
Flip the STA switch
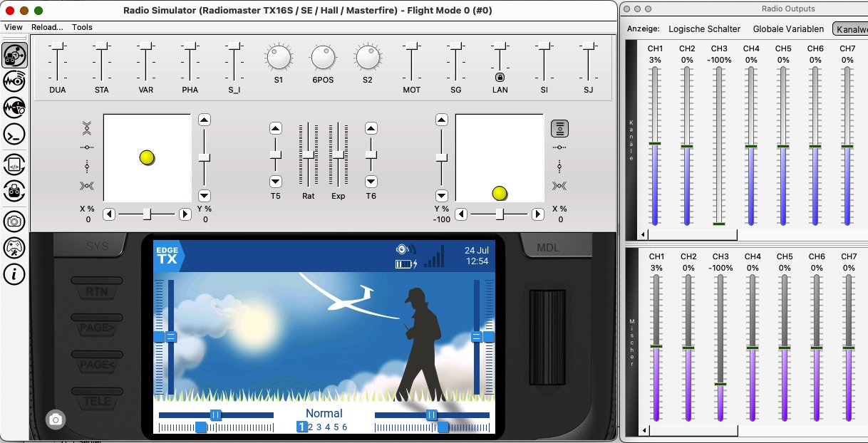pos(102,62)
